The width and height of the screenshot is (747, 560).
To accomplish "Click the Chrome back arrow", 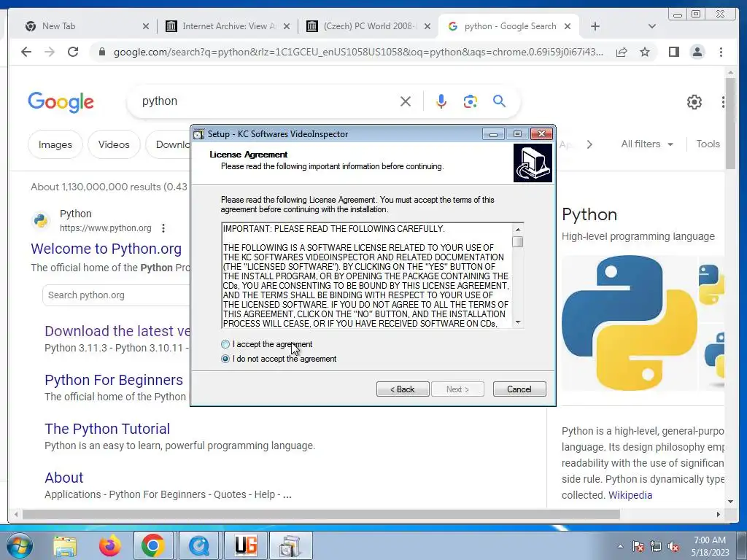I will (26, 52).
